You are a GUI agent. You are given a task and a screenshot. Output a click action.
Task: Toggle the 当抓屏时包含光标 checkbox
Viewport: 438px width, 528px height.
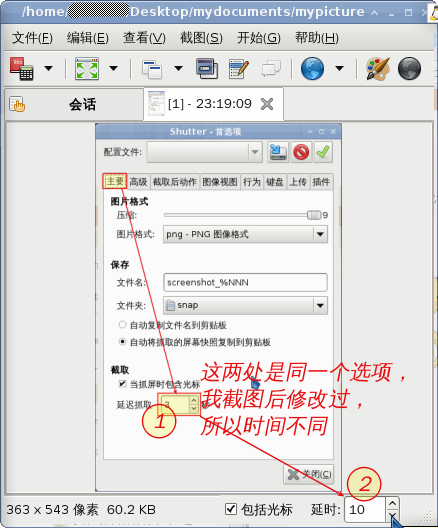[123, 384]
